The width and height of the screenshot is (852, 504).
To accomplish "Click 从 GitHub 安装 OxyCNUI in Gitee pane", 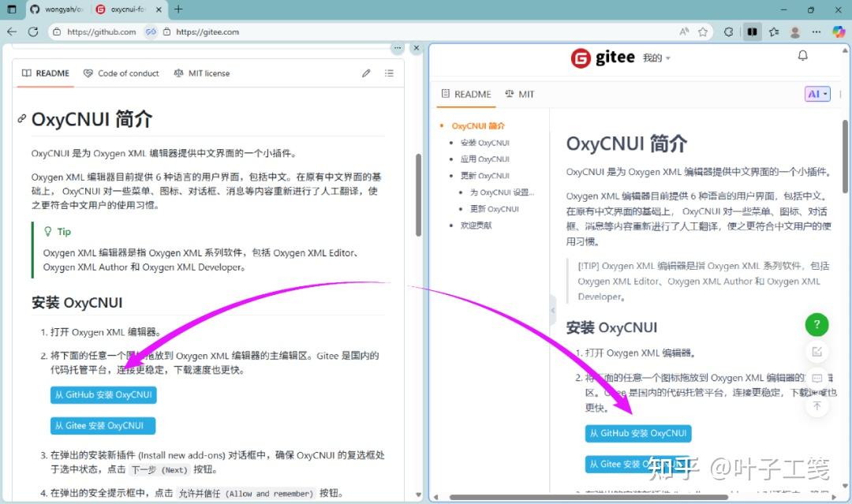I will 638,433.
